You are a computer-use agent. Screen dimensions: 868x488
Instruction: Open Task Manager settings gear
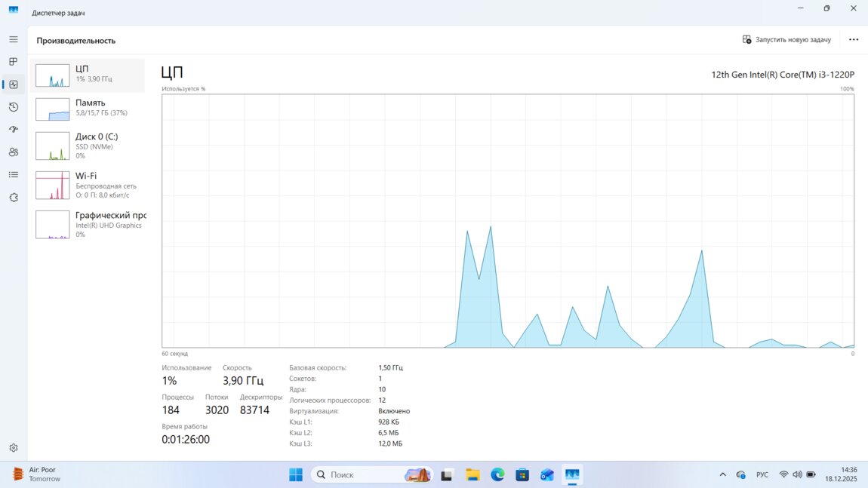pyautogui.click(x=14, y=448)
